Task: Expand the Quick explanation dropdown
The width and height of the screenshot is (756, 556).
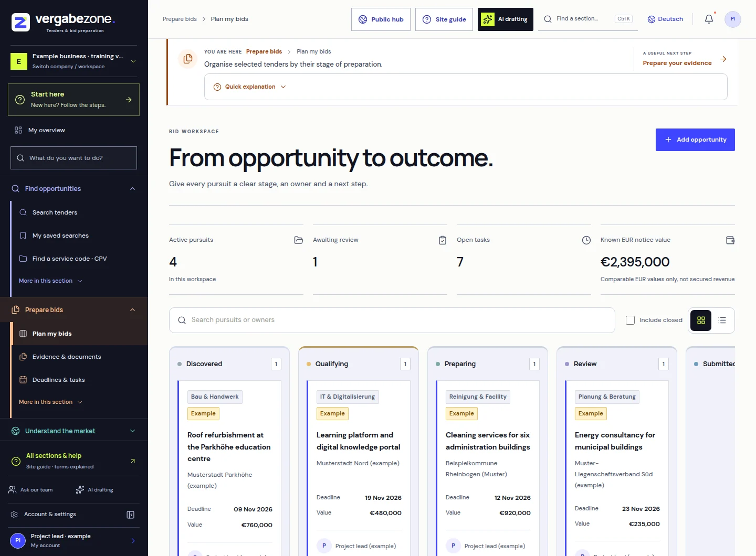Action: click(x=250, y=87)
